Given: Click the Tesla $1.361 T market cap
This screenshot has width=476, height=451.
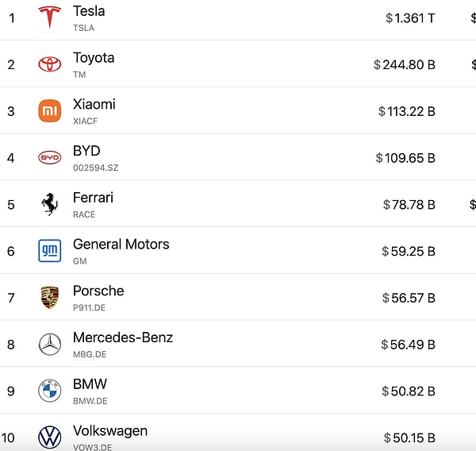Looking at the screenshot, I should pos(410,18).
